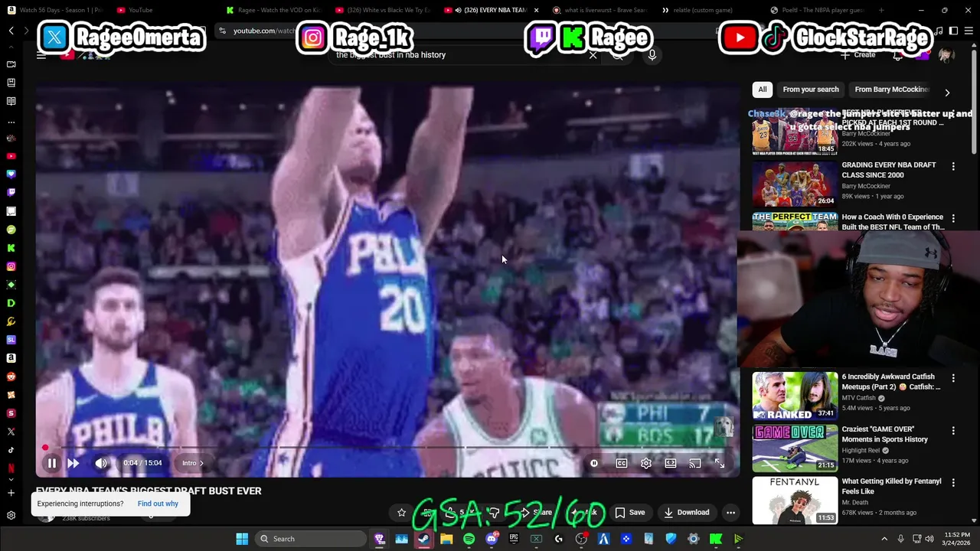
Task: Open Epic Games from the taskbar
Action: [x=514, y=539]
